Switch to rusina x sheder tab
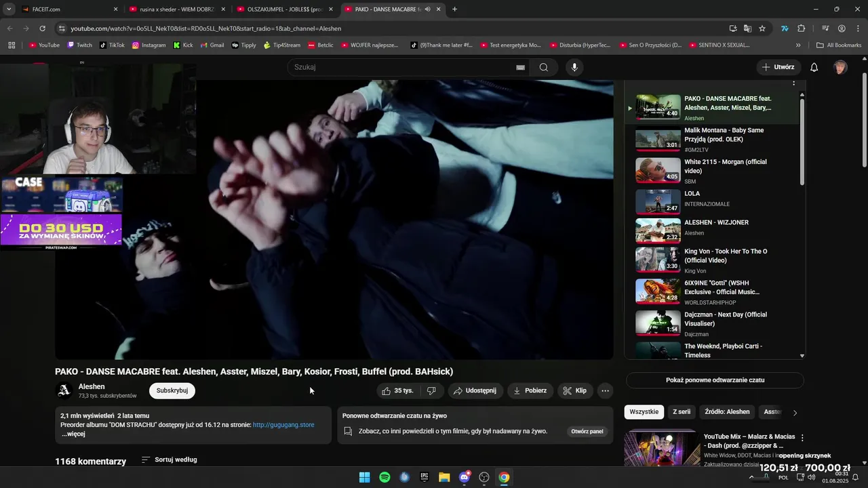This screenshot has height=488, width=868. [178, 9]
